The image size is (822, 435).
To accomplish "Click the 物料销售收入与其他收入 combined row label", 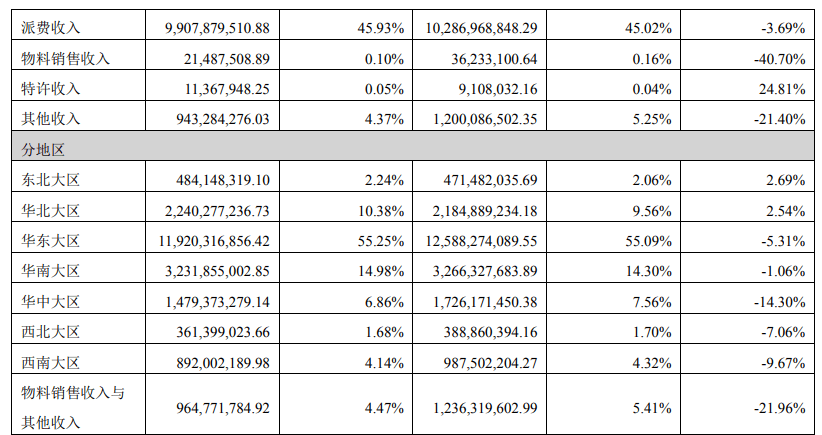I will 72,406.
